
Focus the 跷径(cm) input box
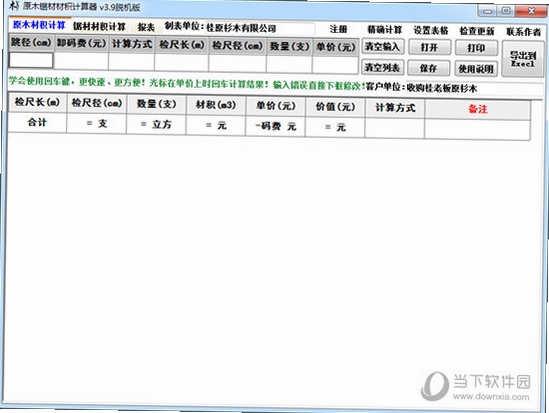click(x=31, y=60)
